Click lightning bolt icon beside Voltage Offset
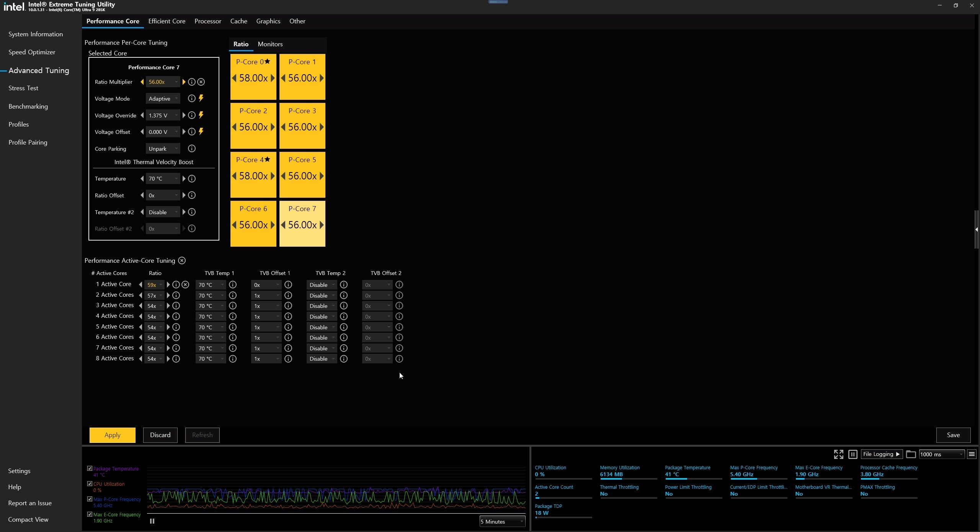 (201, 132)
